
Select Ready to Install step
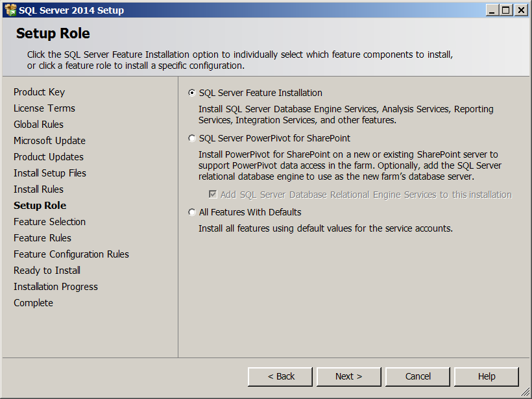(47, 271)
